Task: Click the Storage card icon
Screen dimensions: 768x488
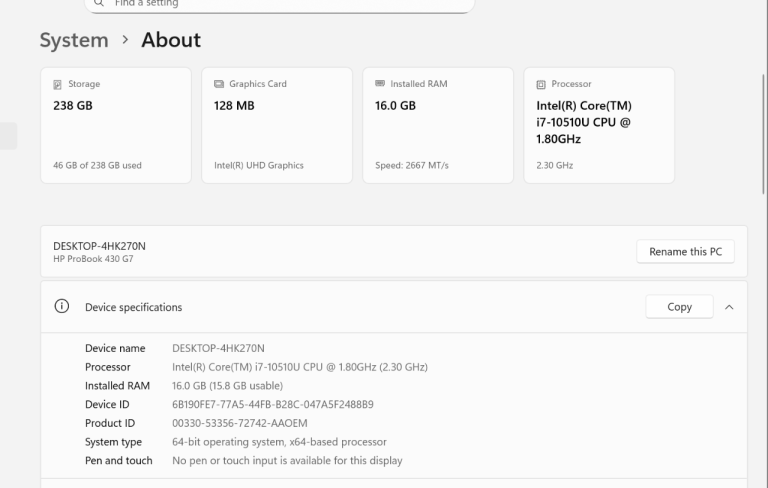Action: [57, 85]
